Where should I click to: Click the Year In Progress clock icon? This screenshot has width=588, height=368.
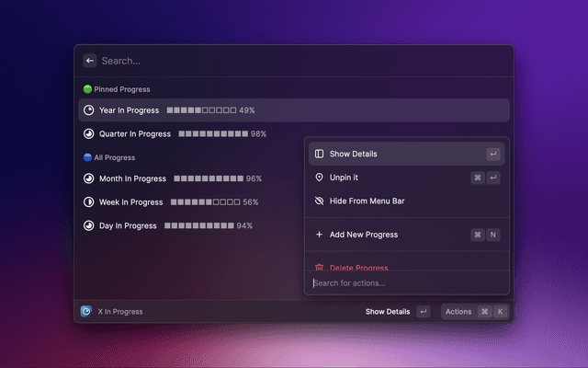[x=88, y=110]
